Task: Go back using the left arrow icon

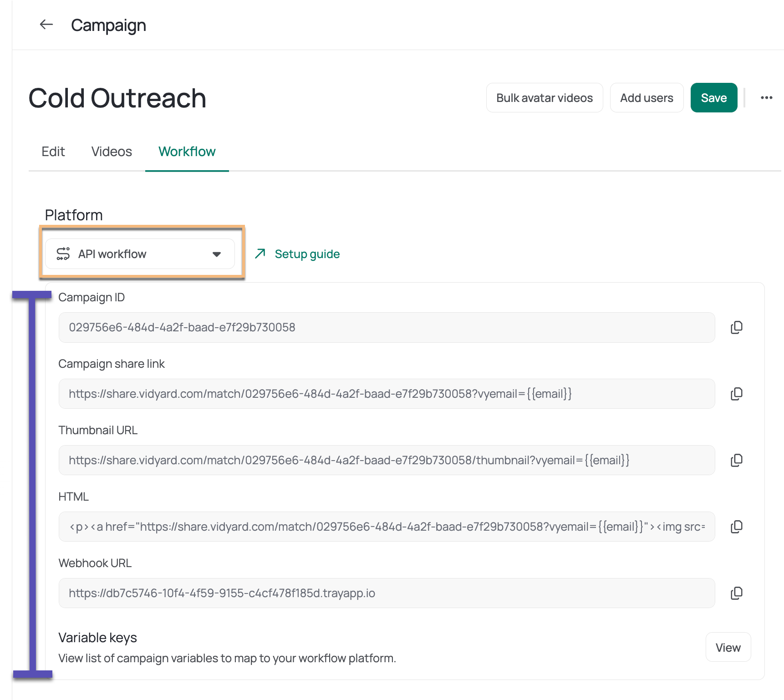Action: click(x=46, y=25)
